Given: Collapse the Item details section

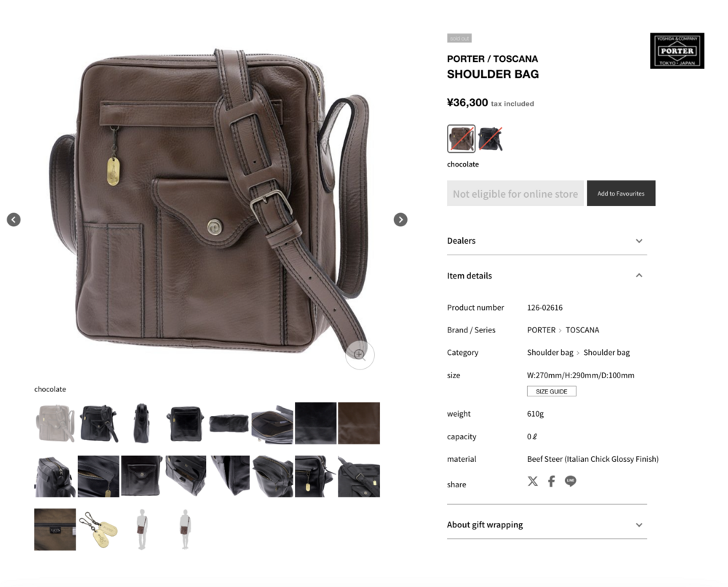Looking at the screenshot, I should [547, 276].
